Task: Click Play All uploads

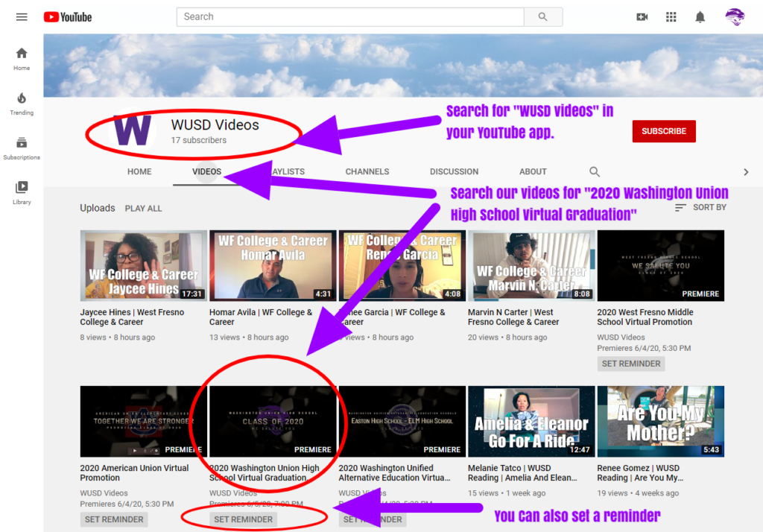Action: (143, 209)
